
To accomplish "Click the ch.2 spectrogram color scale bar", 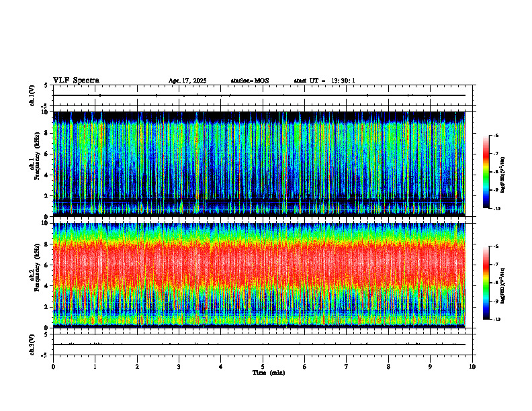I will point(486,283).
